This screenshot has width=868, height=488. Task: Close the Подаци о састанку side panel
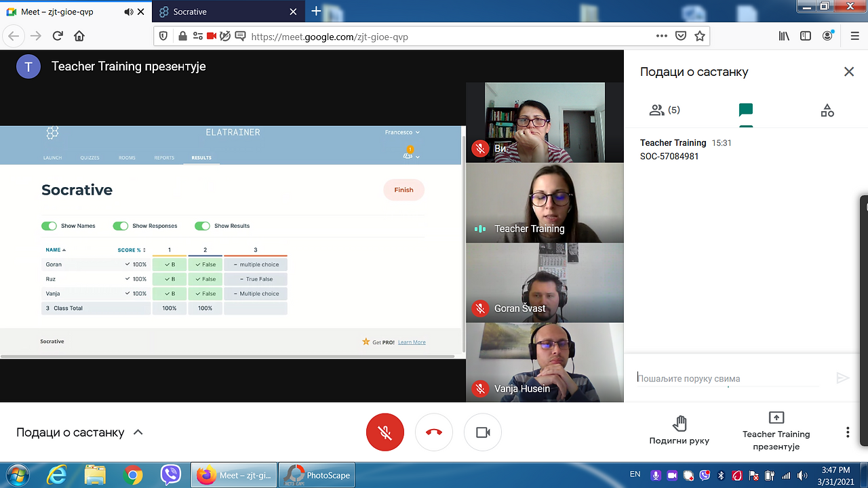tap(849, 72)
